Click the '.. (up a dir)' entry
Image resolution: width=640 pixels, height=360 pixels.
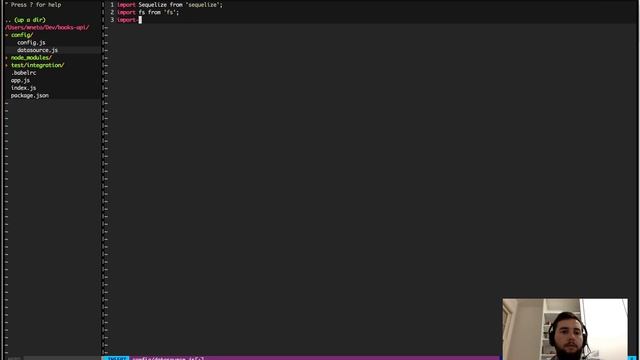coord(25,20)
